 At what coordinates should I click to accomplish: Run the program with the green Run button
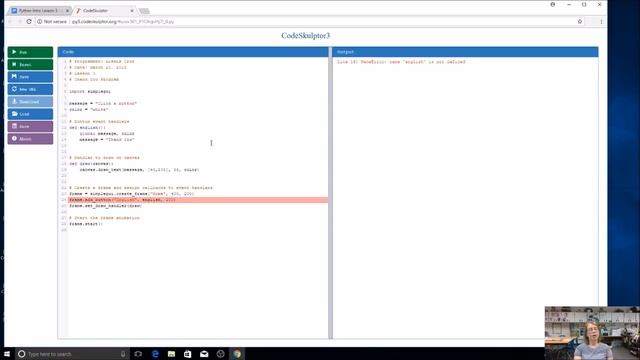[x=30, y=52]
